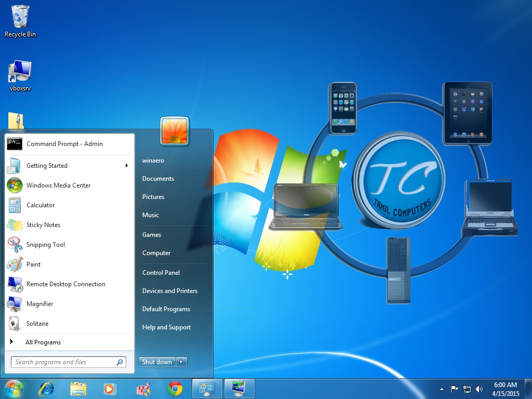Select the Sticky Notes label
This screenshot has width=532, height=399.
44,225
